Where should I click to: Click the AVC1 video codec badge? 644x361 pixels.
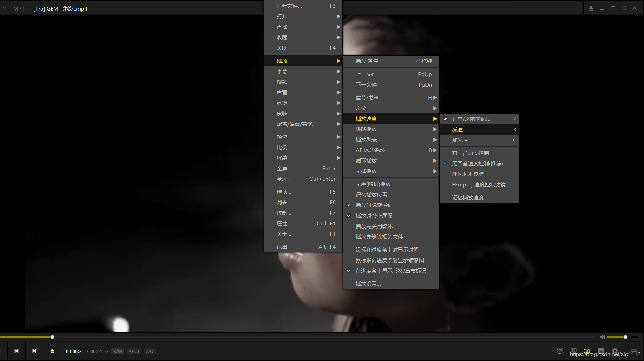tap(134, 351)
